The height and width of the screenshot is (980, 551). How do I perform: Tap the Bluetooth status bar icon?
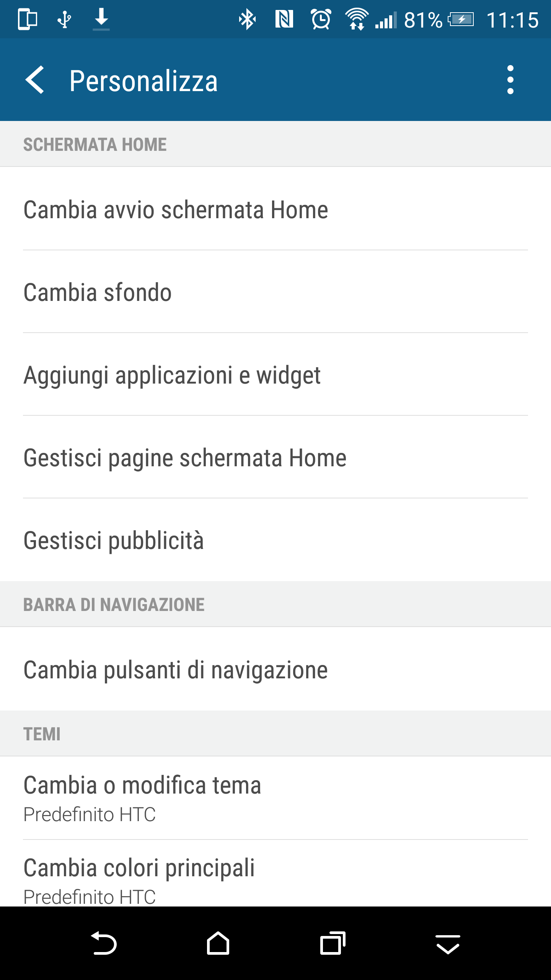click(x=247, y=19)
